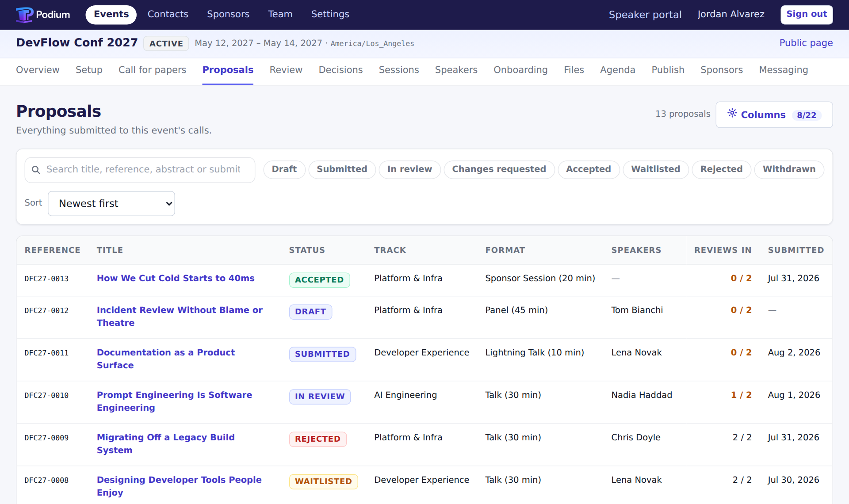
Task: Click speaker name Chris Doyle
Action: tap(635, 438)
